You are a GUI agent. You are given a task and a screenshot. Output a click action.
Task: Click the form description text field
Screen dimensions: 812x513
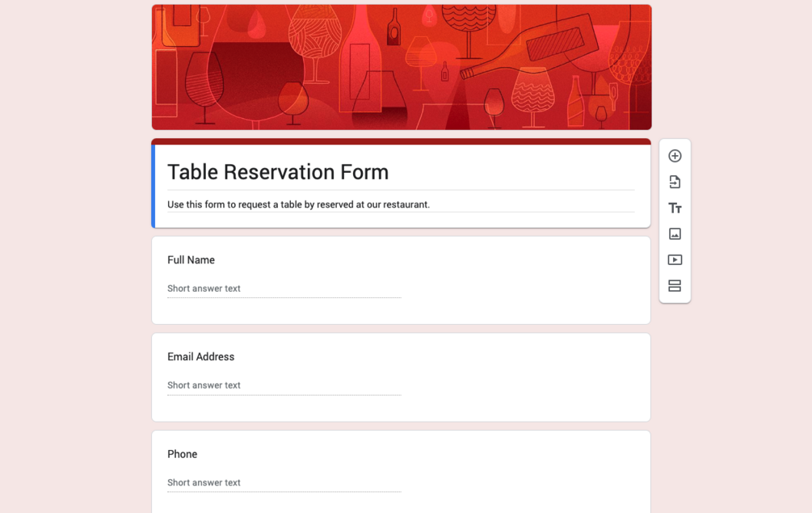298,204
